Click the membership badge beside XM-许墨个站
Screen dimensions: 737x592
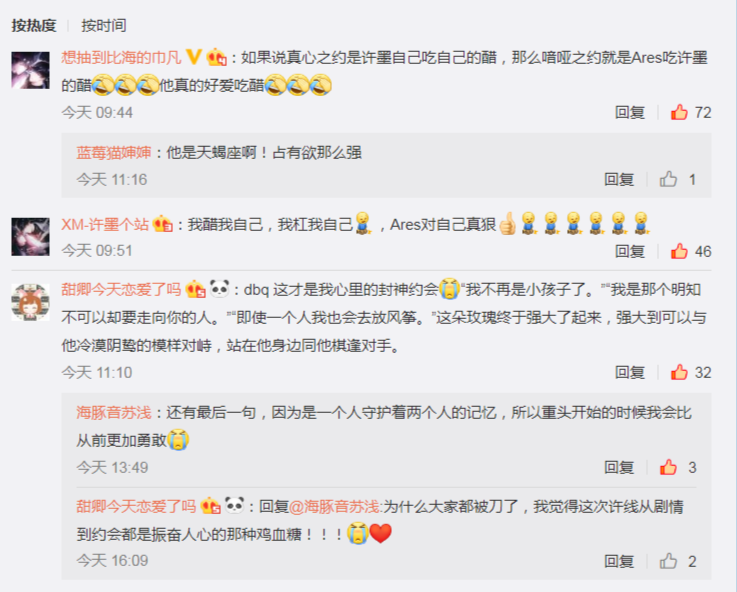point(163,224)
